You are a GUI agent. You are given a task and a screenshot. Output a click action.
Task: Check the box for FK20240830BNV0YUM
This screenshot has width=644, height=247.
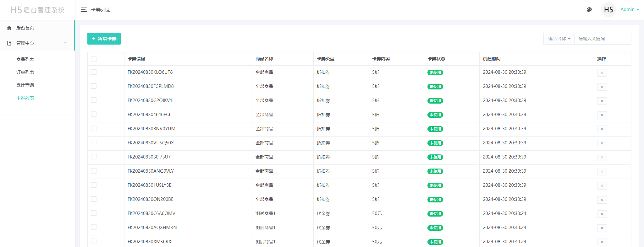(x=94, y=128)
